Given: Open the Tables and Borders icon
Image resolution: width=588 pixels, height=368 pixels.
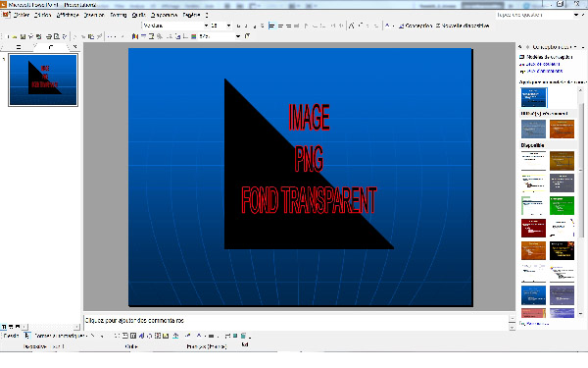Looking at the screenshot, I should (151, 36).
